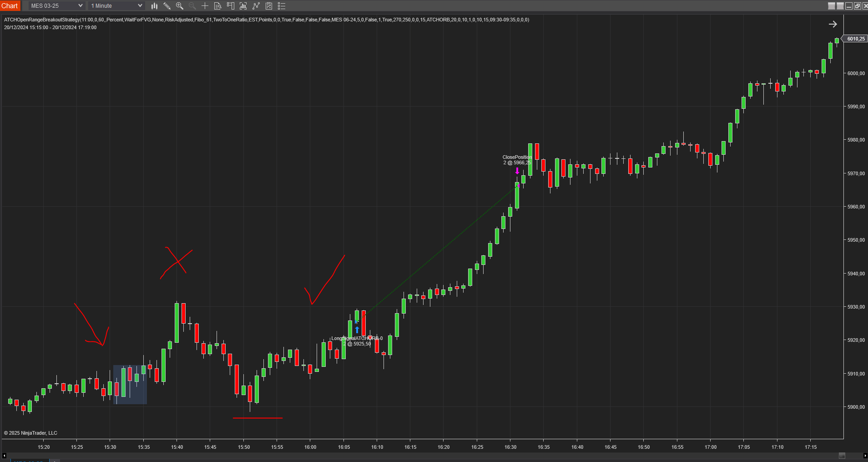868x462 pixels.
Task: Click the blue long entry arrow marker
Action: pos(357,330)
